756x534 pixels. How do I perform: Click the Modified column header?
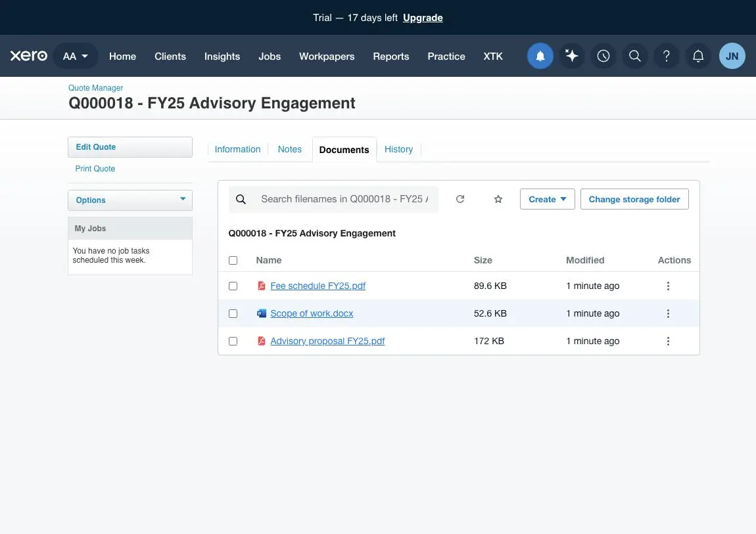coord(585,261)
